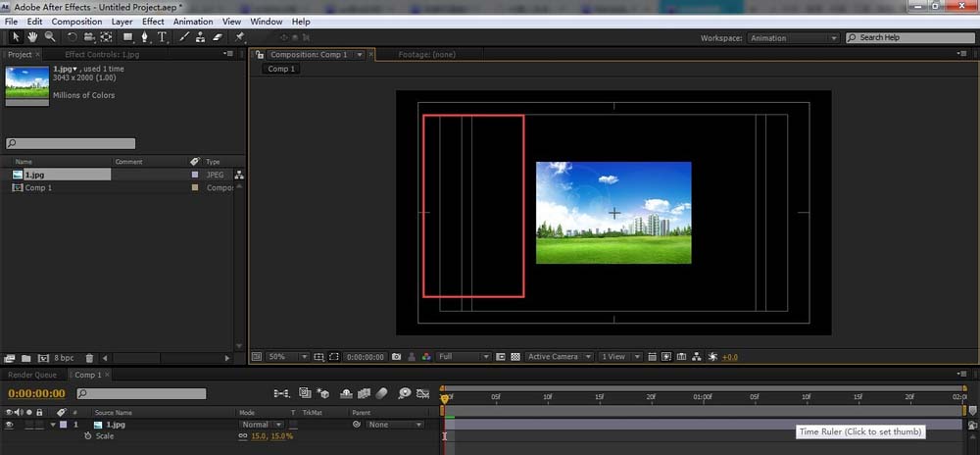Click the Project panel search field

(71, 143)
